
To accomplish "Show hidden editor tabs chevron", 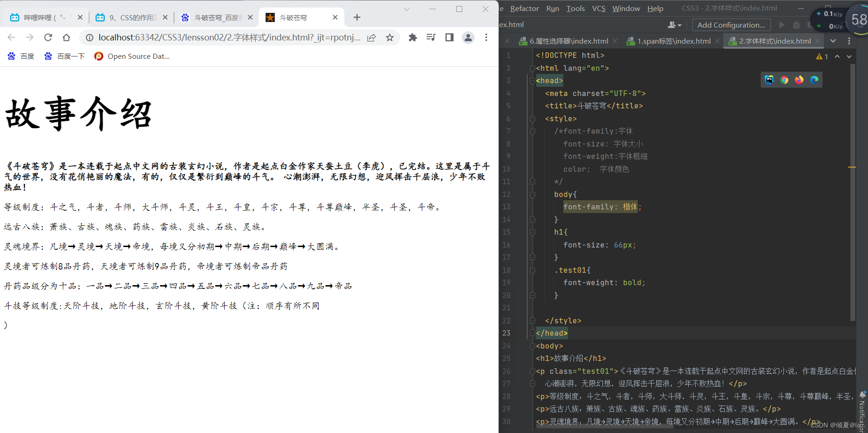I will [833, 41].
